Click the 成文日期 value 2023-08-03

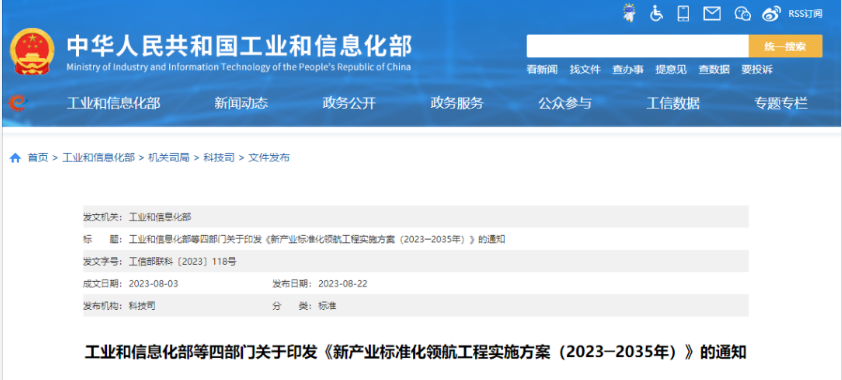click(x=153, y=284)
